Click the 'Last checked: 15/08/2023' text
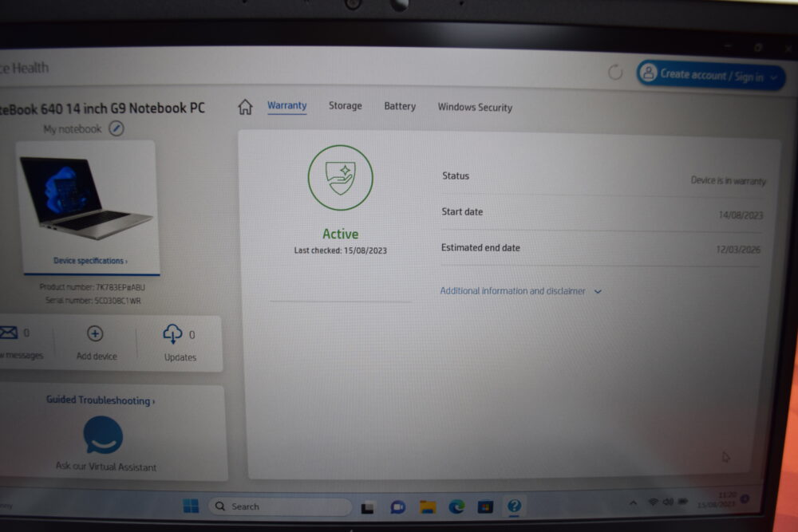 click(341, 250)
